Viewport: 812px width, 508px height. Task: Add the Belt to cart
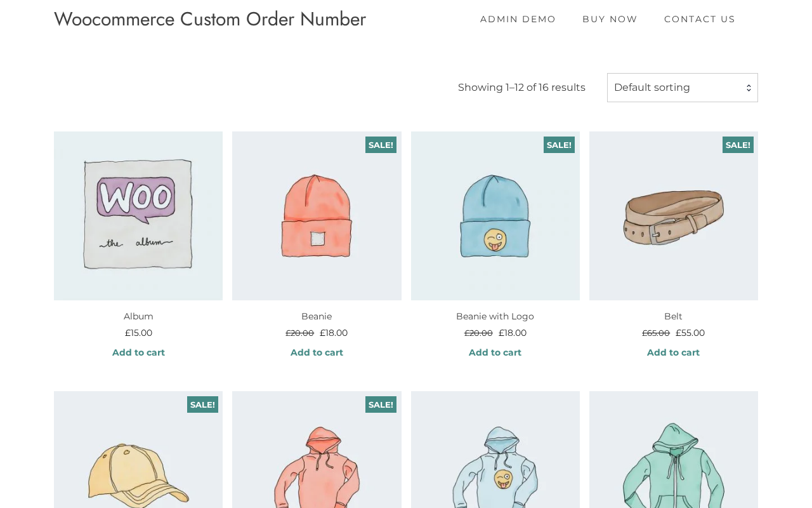(x=673, y=352)
